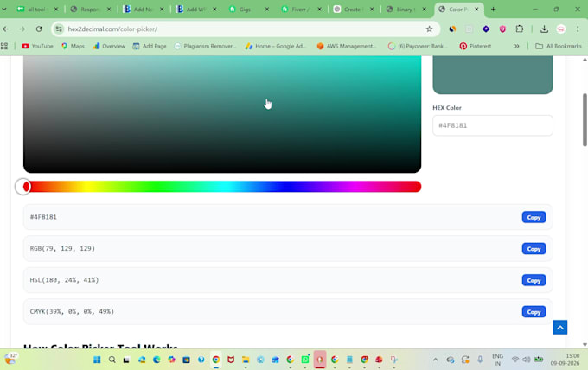Copy the #4F8181 hex value
Image resolution: width=588 pixels, height=370 pixels.
[534, 217]
